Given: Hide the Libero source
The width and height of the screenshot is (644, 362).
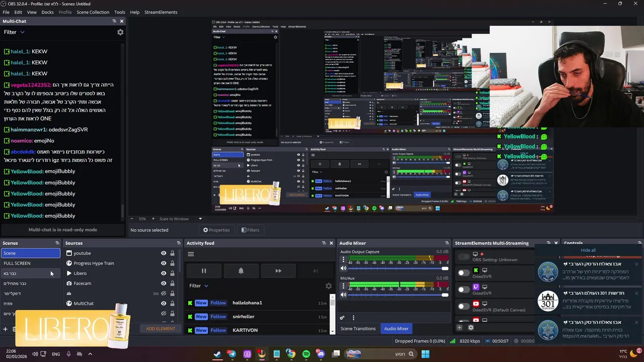Looking at the screenshot, I should point(164,274).
